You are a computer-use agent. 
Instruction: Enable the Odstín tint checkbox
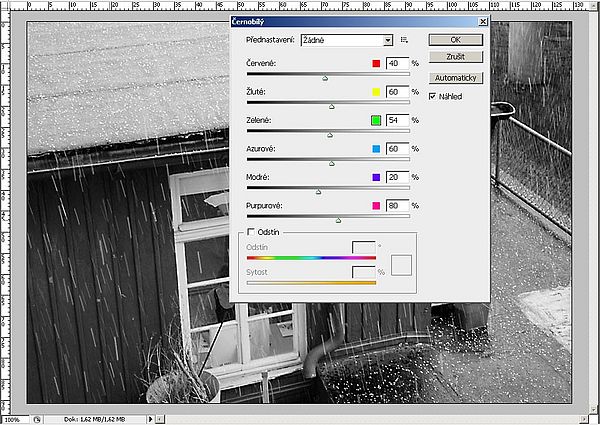pos(251,232)
